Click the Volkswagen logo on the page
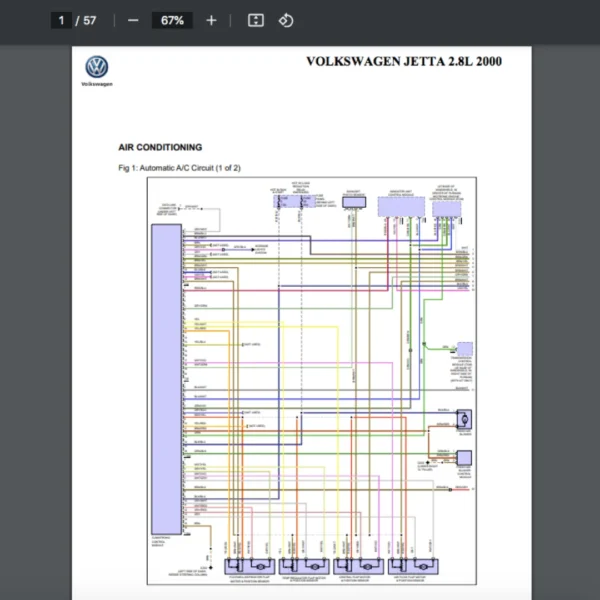This screenshot has width=600, height=600. pyautogui.click(x=97, y=68)
